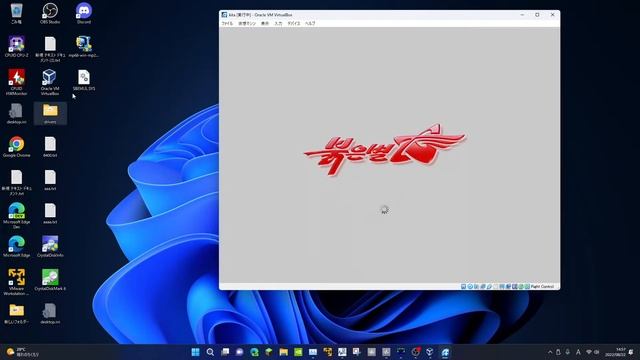
Task: Select the CPUID HWMonitor desktop shortcut
Action: click(x=16, y=82)
